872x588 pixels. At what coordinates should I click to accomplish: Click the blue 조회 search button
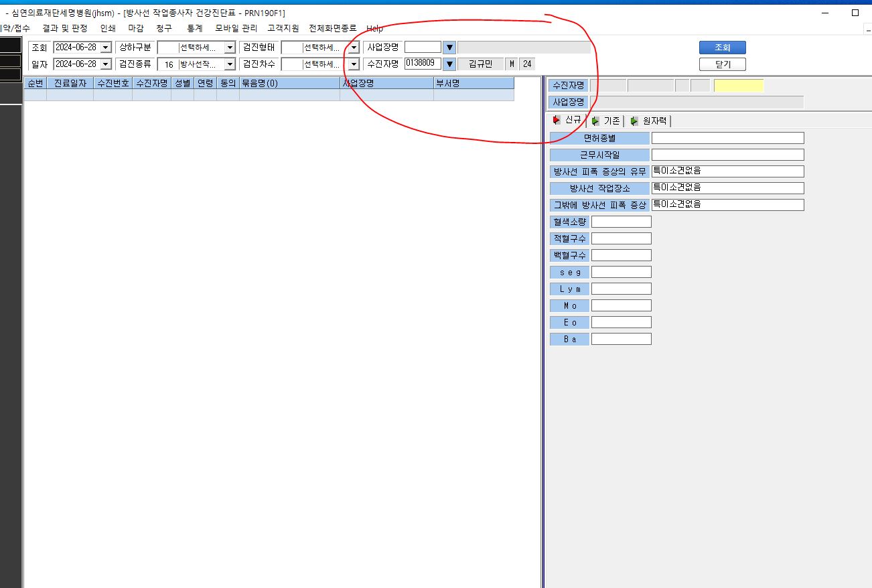[722, 48]
